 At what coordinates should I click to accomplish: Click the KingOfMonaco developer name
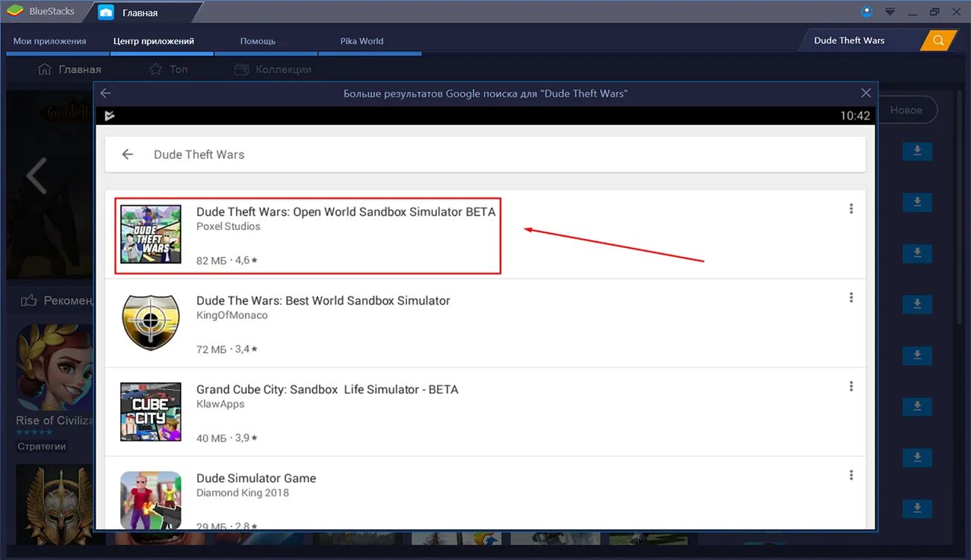[x=232, y=315]
